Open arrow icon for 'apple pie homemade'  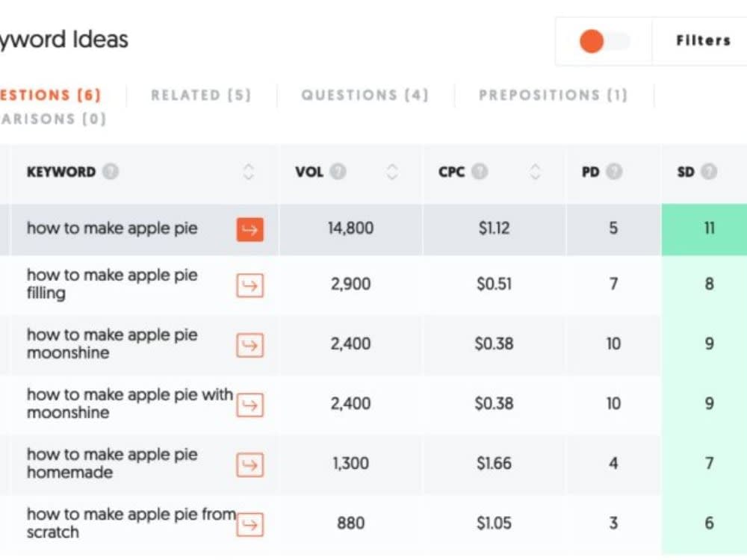[x=250, y=464]
